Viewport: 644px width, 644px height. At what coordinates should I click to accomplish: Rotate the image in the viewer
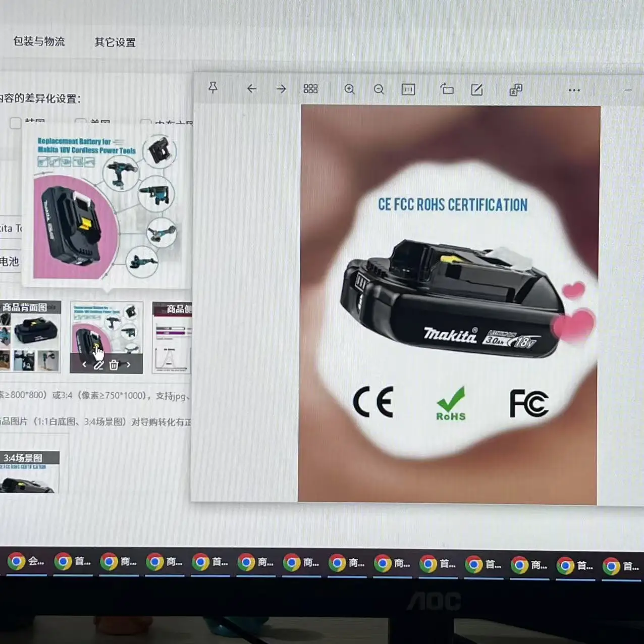[x=447, y=89]
